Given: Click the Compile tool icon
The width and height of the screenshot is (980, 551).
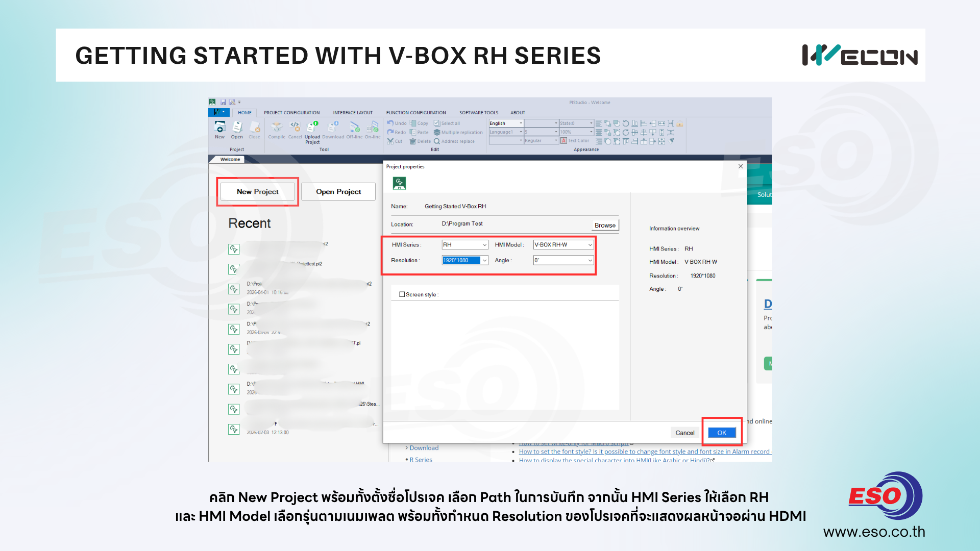Looking at the screenshot, I should 277,128.
